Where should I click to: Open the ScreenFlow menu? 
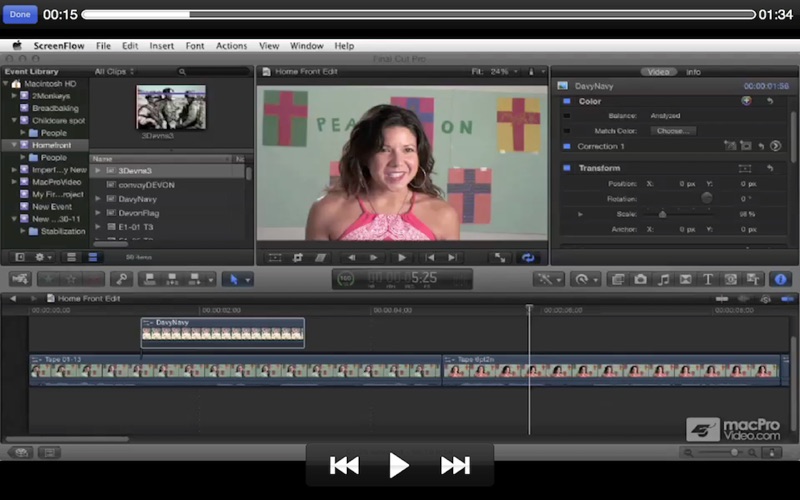[59, 46]
